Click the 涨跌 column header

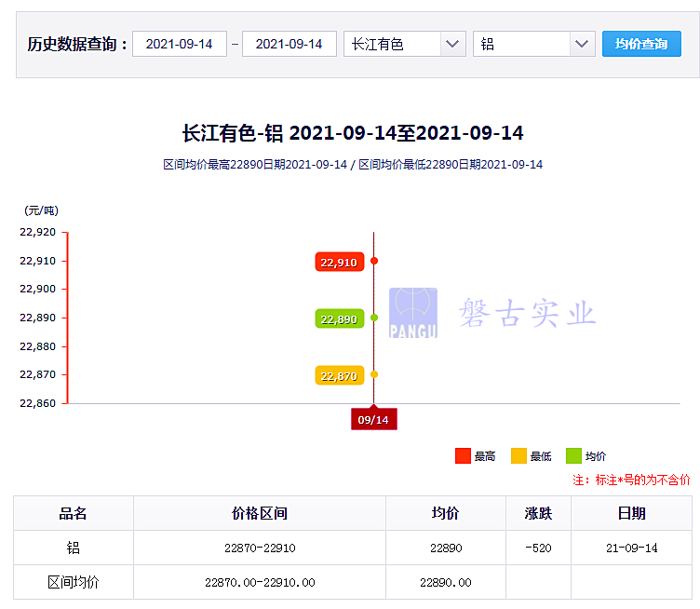[538, 513]
